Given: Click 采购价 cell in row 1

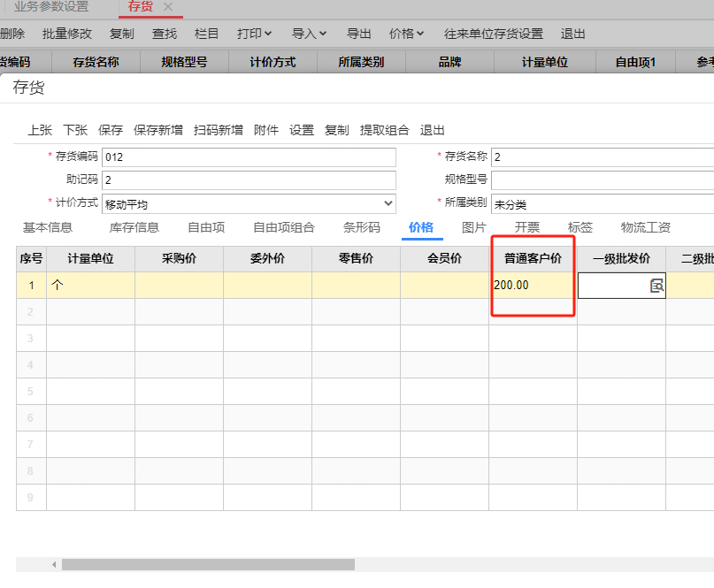Looking at the screenshot, I should 179,286.
